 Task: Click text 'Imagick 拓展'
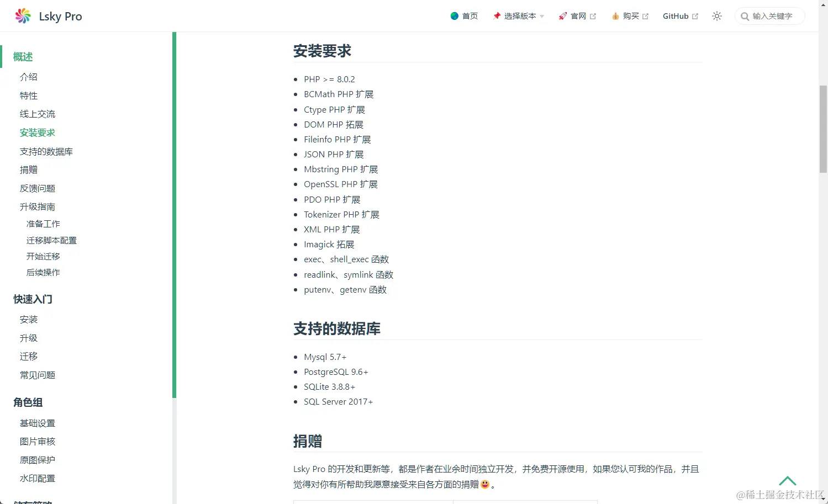pos(329,245)
